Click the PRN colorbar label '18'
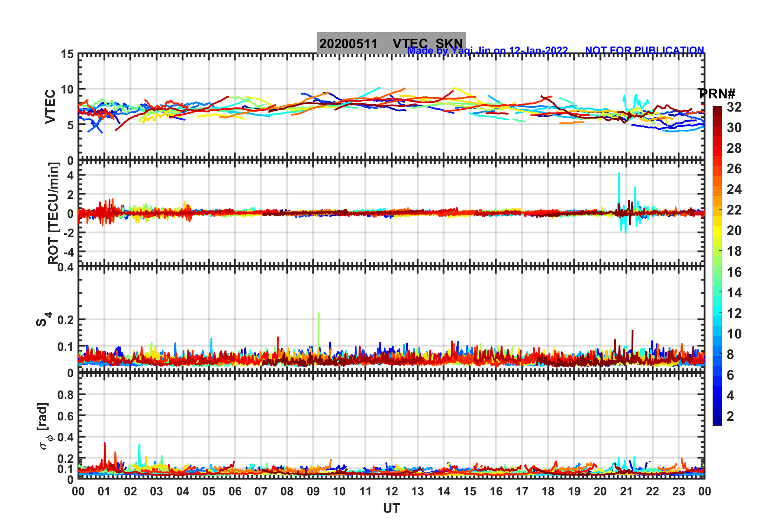The width and height of the screenshot is (783, 532). pos(734,251)
